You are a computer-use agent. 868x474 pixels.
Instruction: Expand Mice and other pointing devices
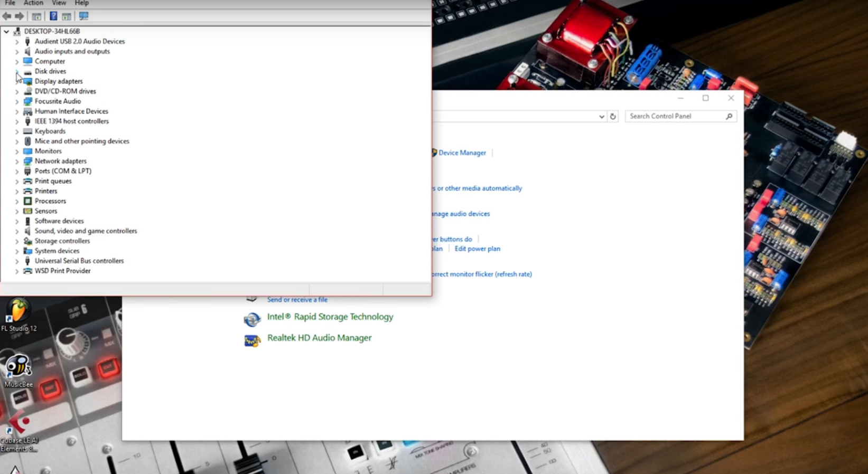16,141
